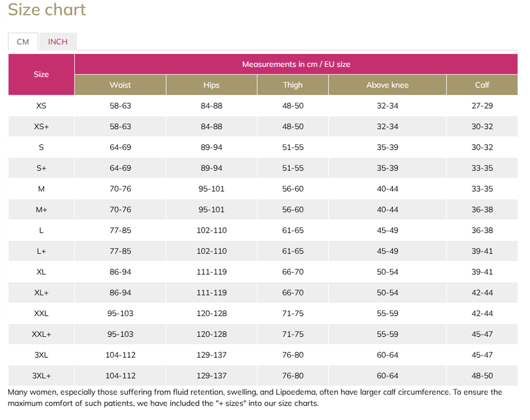Click the Size chart heading

point(47,10)
